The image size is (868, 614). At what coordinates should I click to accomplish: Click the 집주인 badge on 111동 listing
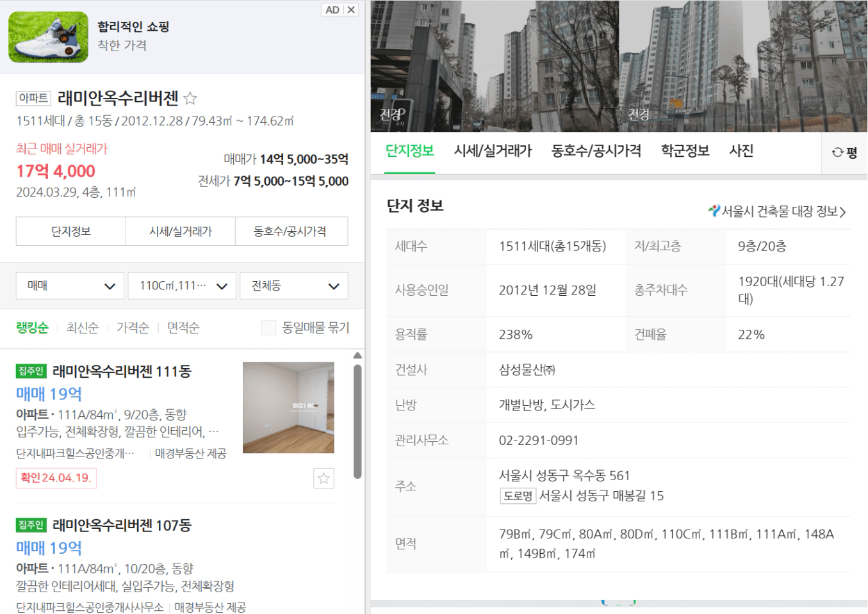[x=31, y=371]
